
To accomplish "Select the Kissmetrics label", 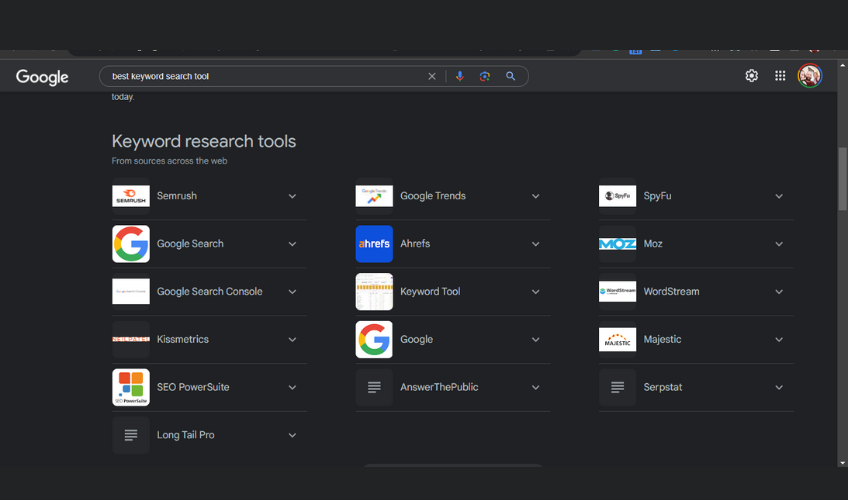I will 183,339.
